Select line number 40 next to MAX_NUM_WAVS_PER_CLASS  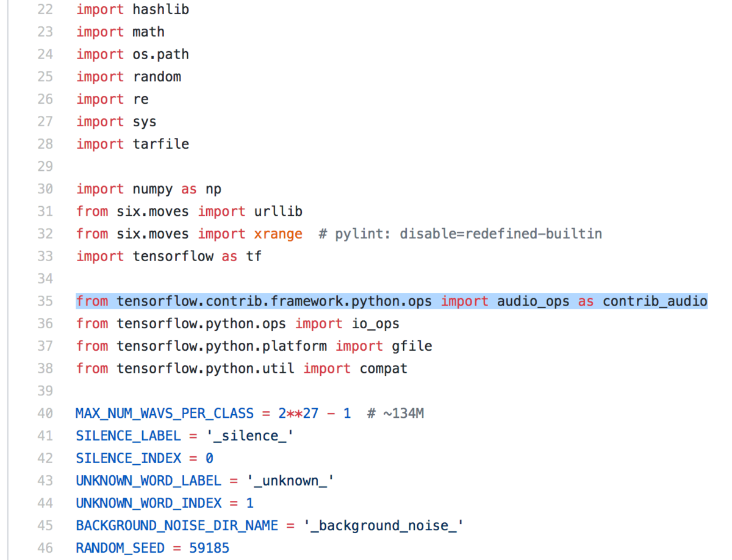(x=45, y=413)
